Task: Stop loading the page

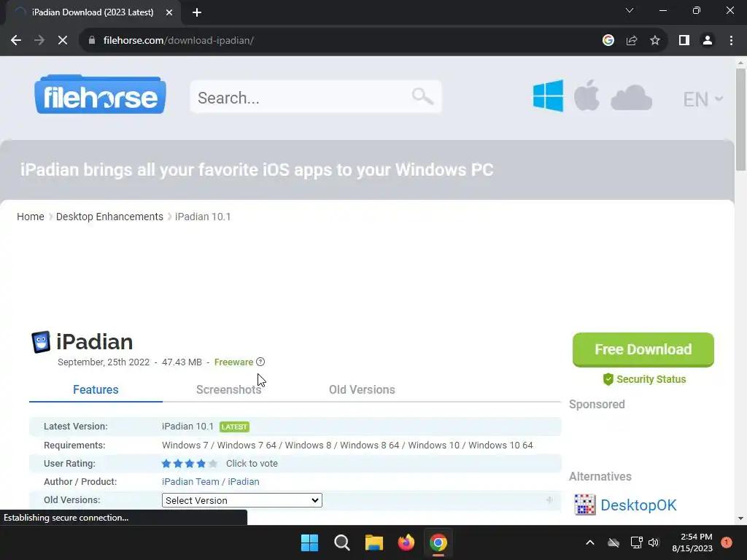Action: click(63, 41)
